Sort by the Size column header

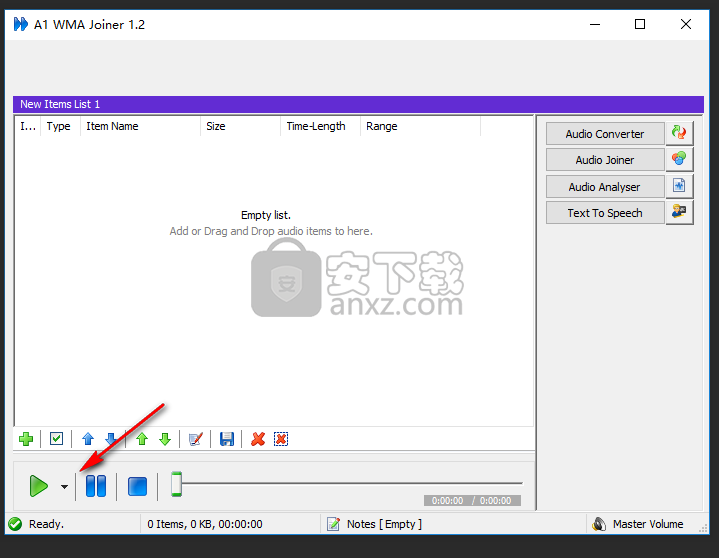[x=240, y=126]
